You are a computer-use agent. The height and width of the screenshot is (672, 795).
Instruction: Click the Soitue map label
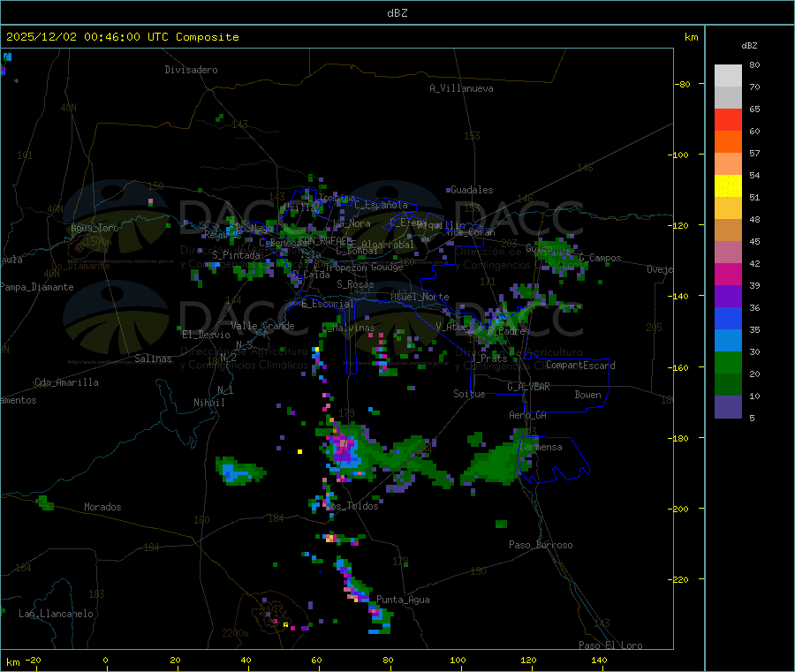469,394
